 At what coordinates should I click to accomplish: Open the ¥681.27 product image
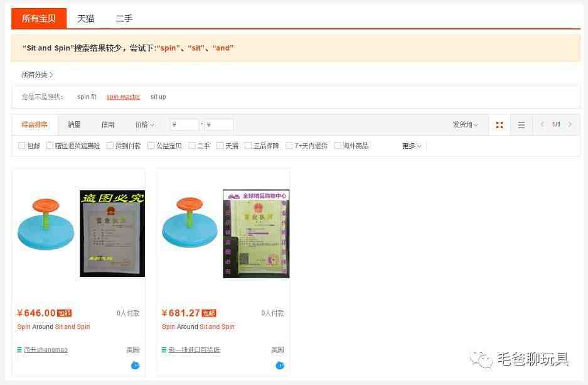pyautogui.click(x=223, y=234)
